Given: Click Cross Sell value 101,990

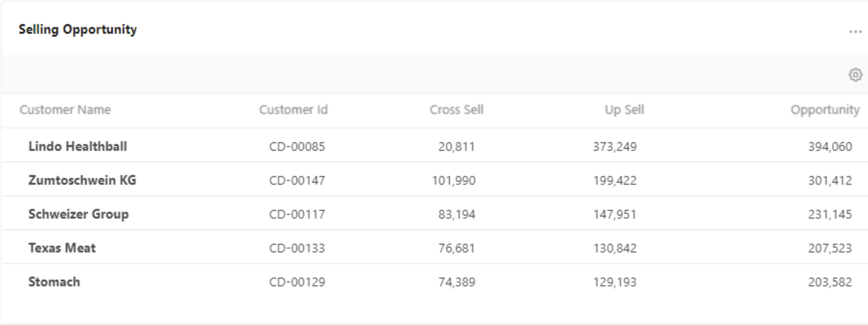Looking at the screenshot, I should tap(453, 181).
